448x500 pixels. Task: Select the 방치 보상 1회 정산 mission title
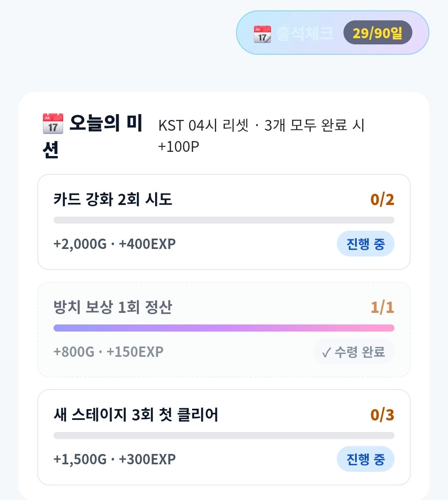112,307
